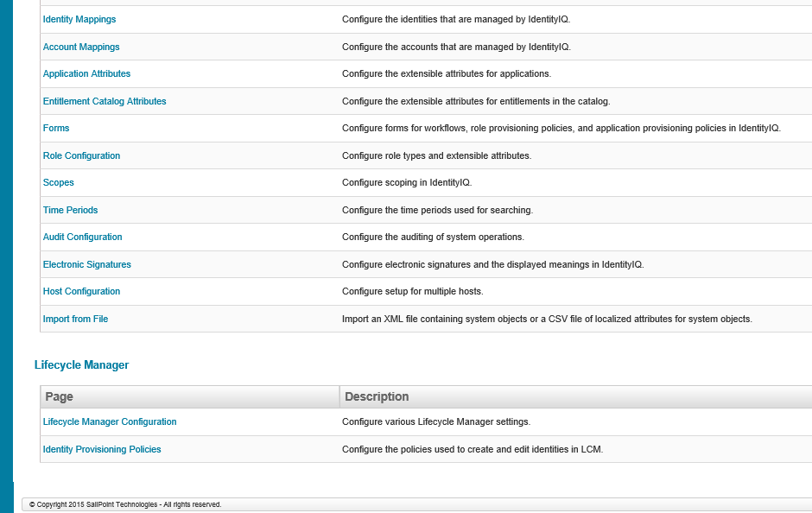Click the Page column header
Viewport: 812px width, 513px height.
click(190, 396)
